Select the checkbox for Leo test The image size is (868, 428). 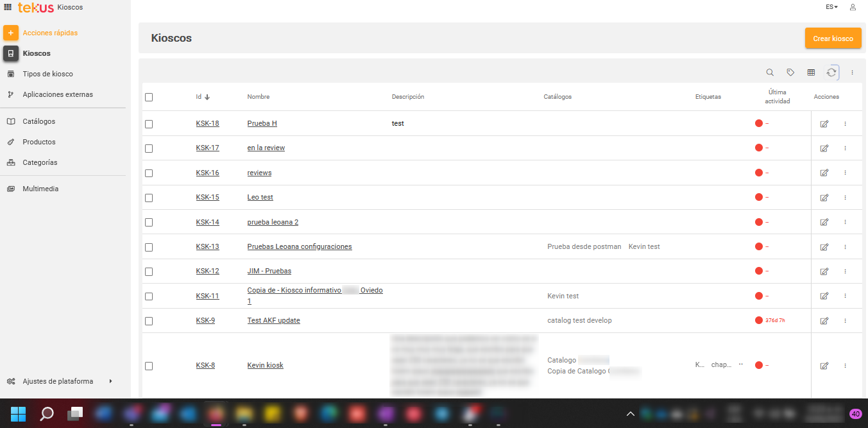(149, 198)
